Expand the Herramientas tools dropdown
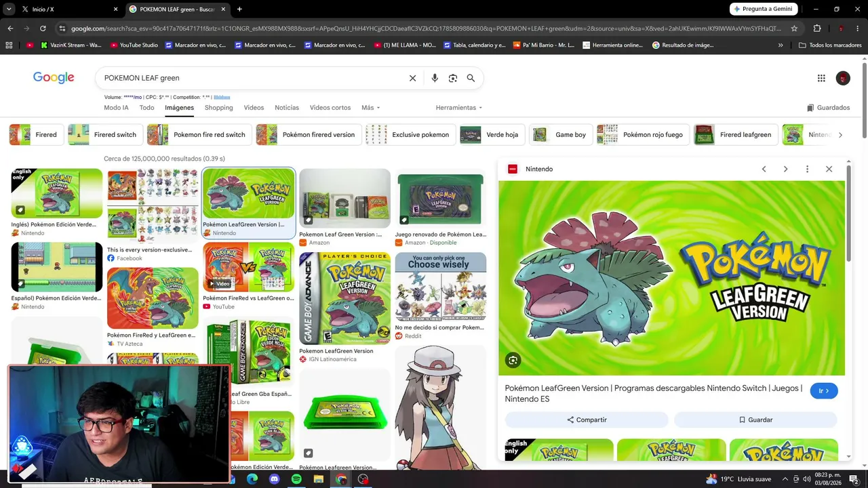Viewport: 868px width, 488px height. [x=459, y=108]
